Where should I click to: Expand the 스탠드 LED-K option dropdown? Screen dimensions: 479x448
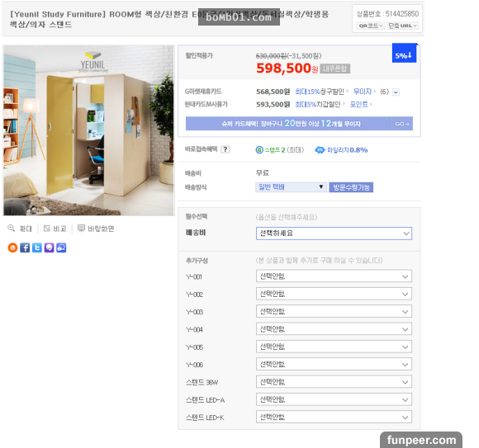[x=334, y=417]
